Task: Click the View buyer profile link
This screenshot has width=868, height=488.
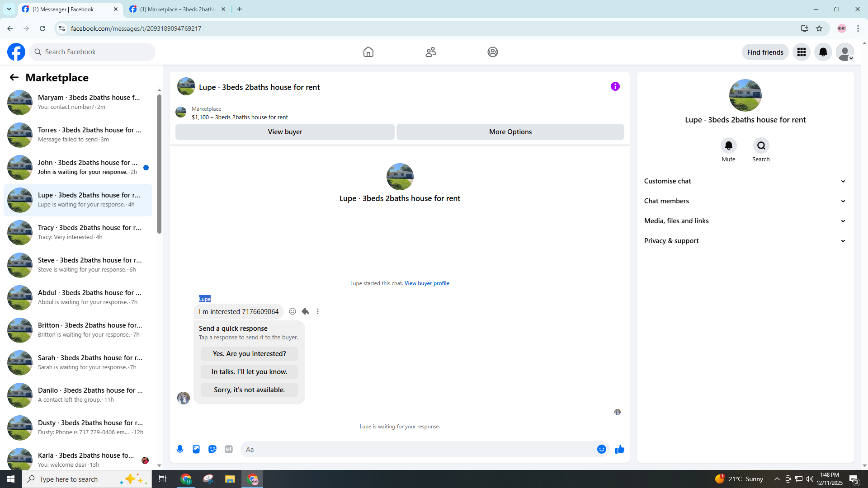Action: 426,283
